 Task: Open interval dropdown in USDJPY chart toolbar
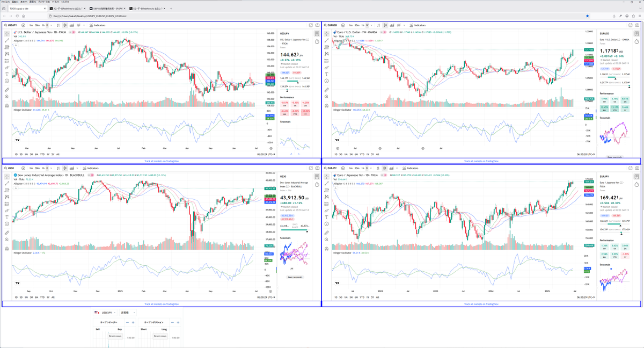coord(51,25)
